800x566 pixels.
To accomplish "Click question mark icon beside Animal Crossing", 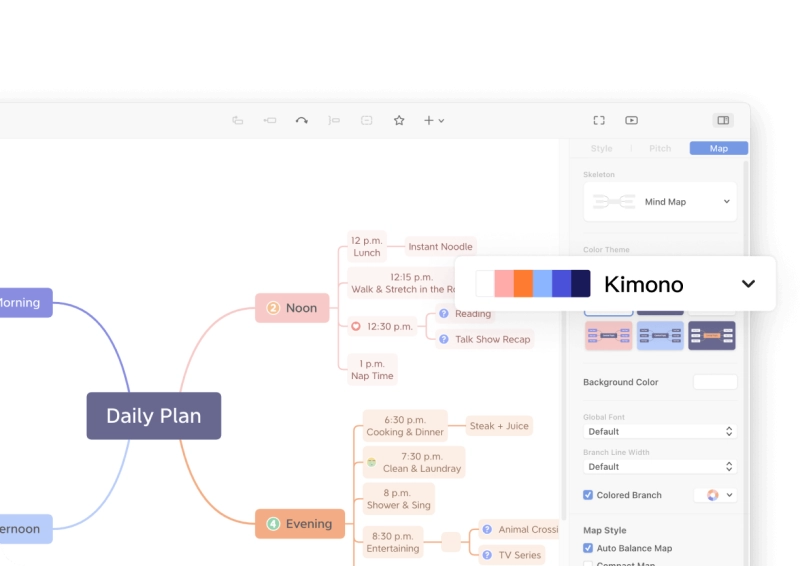I will click(x=487, y=529).
